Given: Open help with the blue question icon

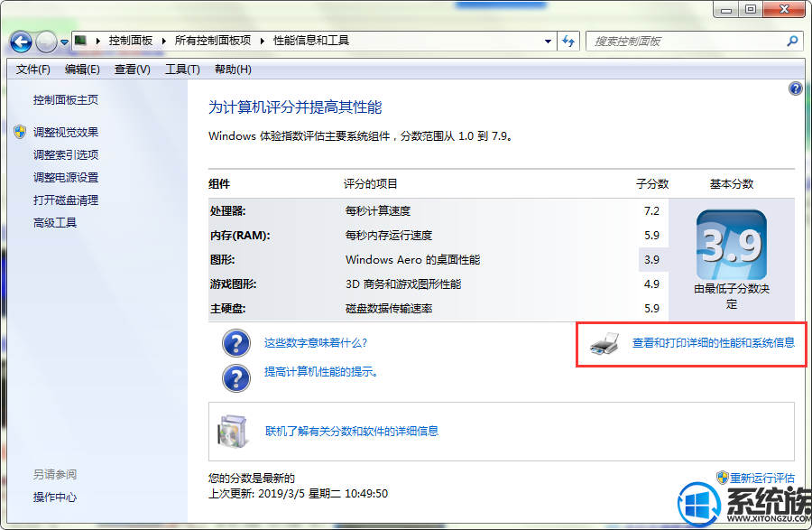Looking at the screenshot, I should (796, 88).
